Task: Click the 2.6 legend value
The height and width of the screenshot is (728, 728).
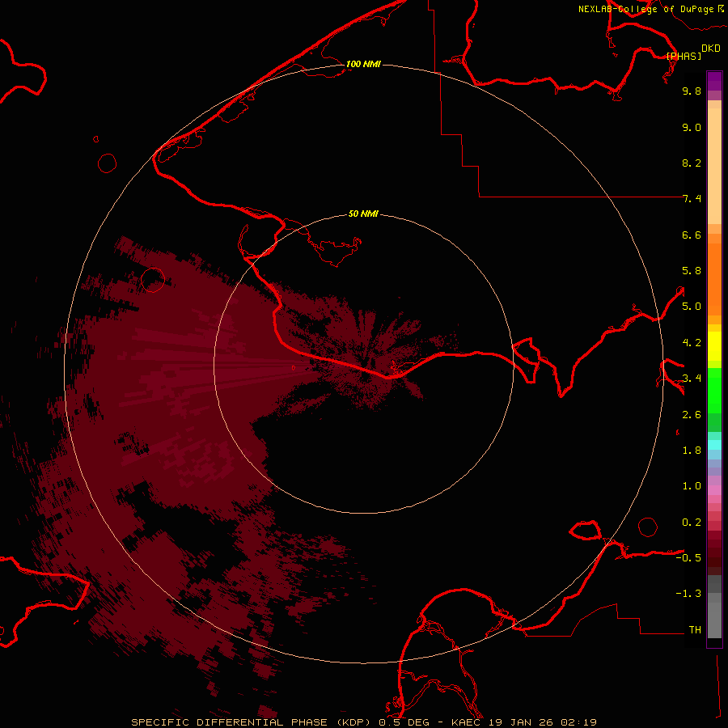Action: click(692, 415)
